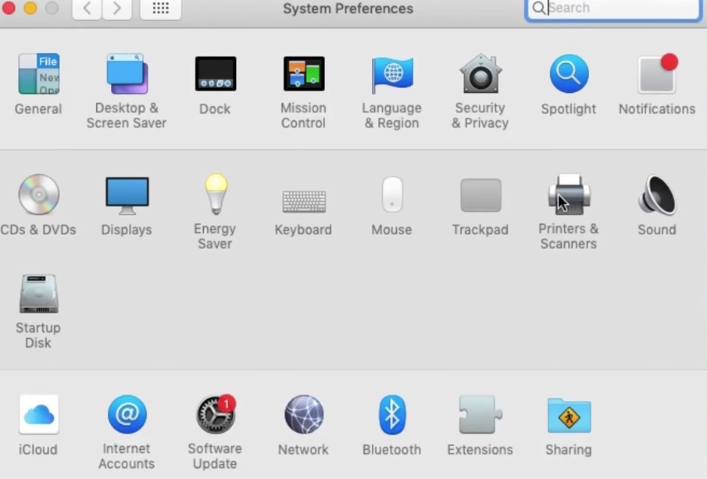Click the back navigation arrow
Image resolution: width=707 pixels, height=479 pixels.
point(87,8)
